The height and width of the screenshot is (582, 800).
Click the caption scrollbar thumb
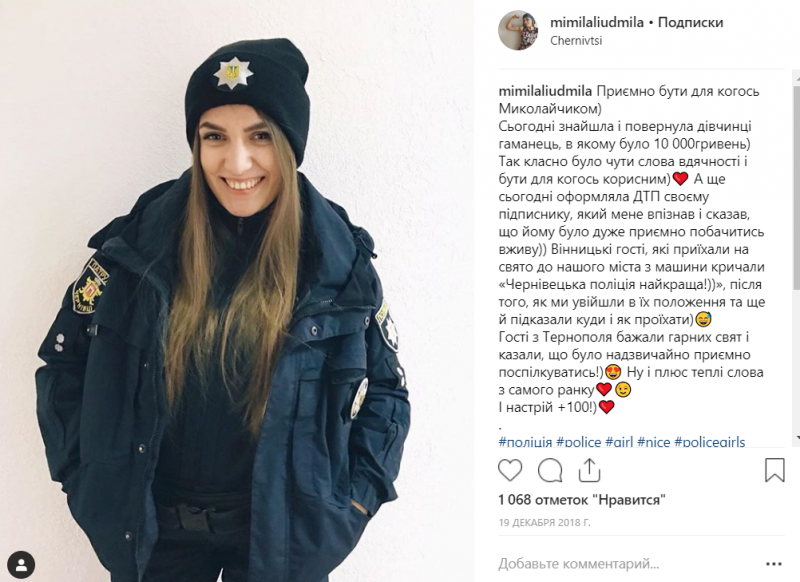(796, 179)
